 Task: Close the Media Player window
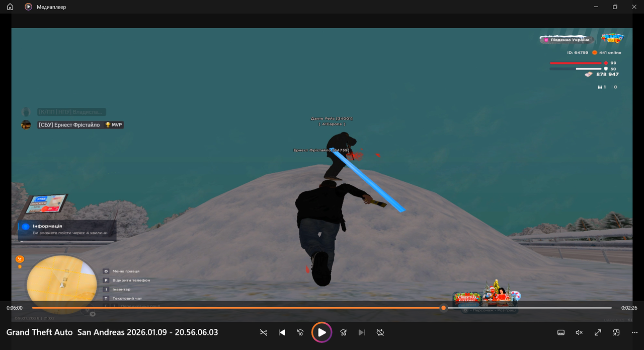click(633, 7)
